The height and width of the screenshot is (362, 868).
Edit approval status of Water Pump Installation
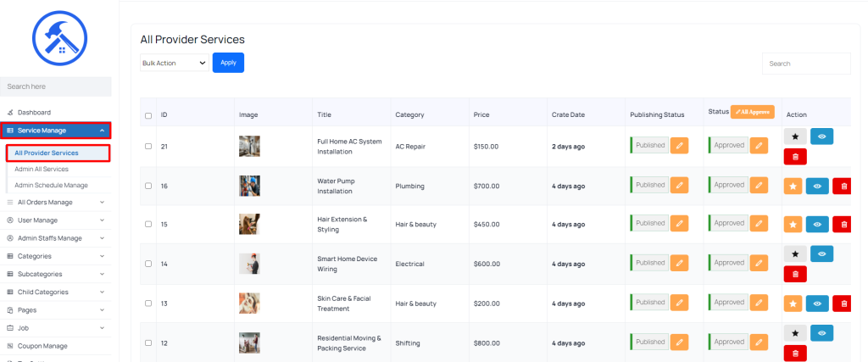pos(759,186)
